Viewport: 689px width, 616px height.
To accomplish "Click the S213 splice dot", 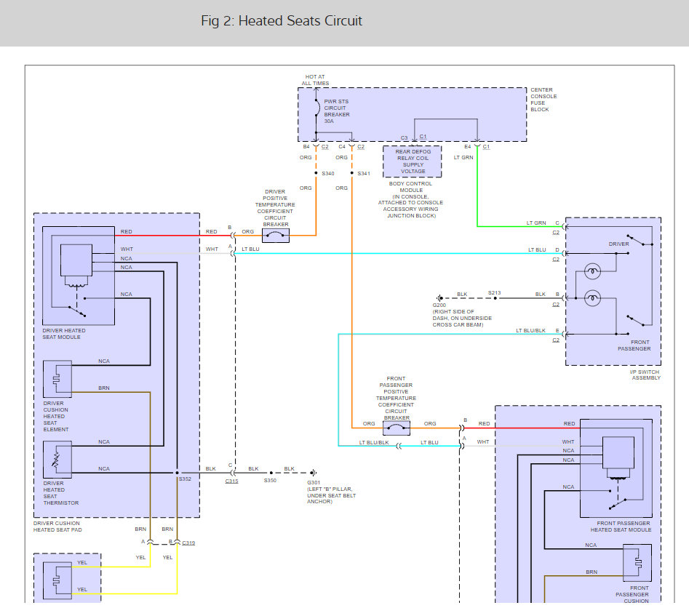I will coord(495,298).
